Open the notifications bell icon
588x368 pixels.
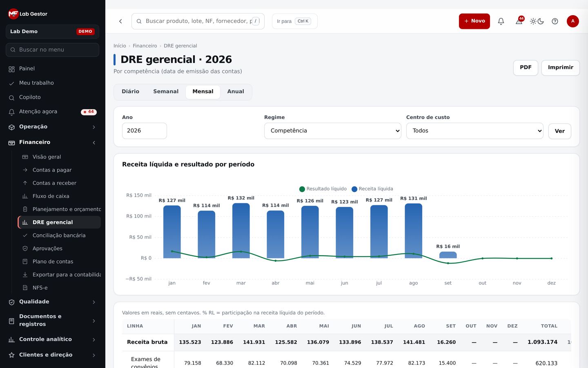(x=501, y=21)
